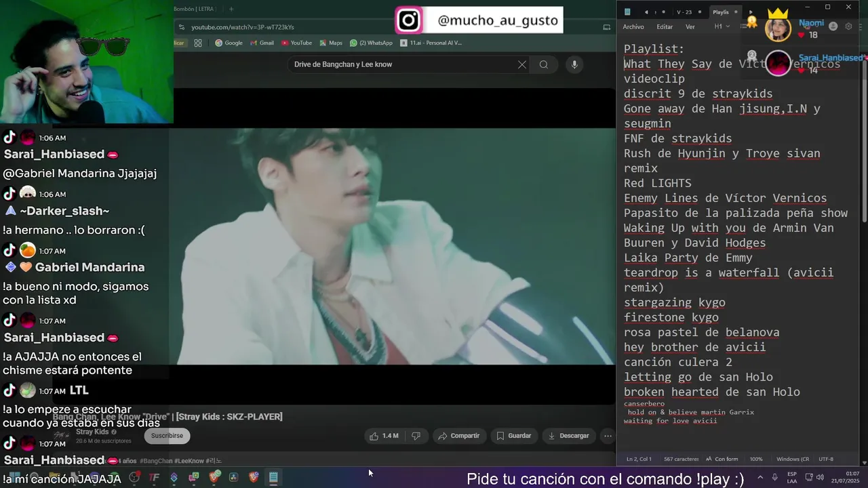Click taskbar microphone tray icon
The width and height of the screenshot is (868, 488).
point(774,477)
